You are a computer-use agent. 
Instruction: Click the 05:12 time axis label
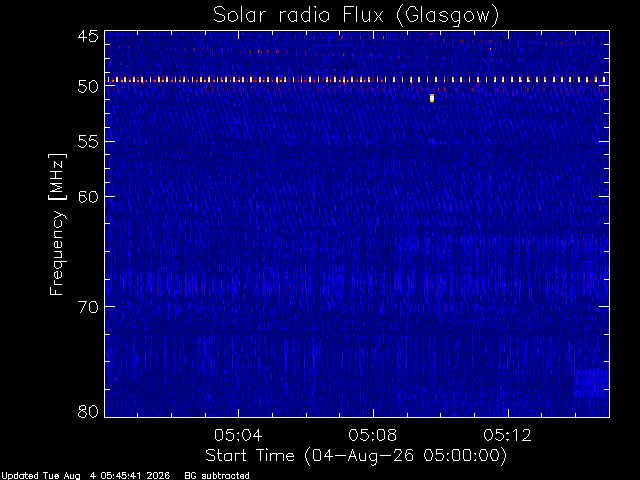pyautogui.click(x=508, y=435)
